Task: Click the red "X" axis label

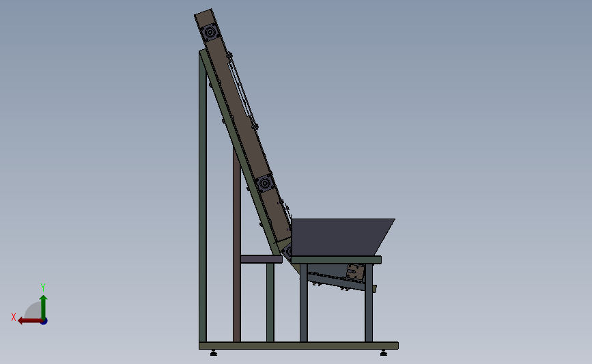Action: [14, 317]
